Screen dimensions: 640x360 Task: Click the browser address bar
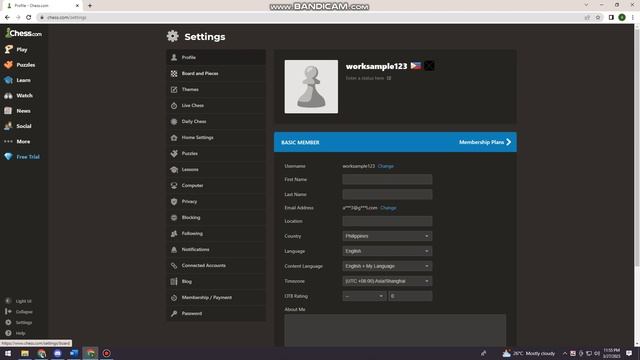(310, 18)
